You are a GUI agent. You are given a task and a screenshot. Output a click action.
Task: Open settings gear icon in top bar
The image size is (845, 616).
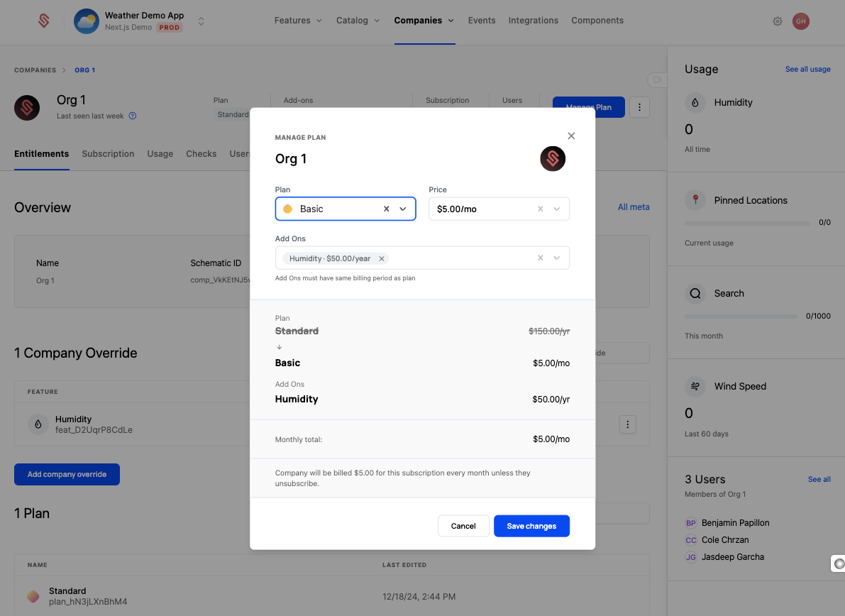(x=778, y=21)
